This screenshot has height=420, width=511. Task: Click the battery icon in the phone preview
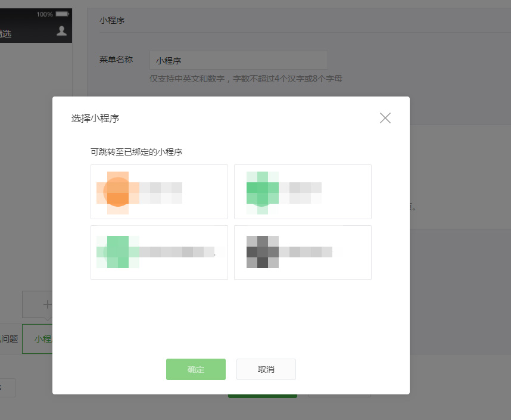pos(61,13)
